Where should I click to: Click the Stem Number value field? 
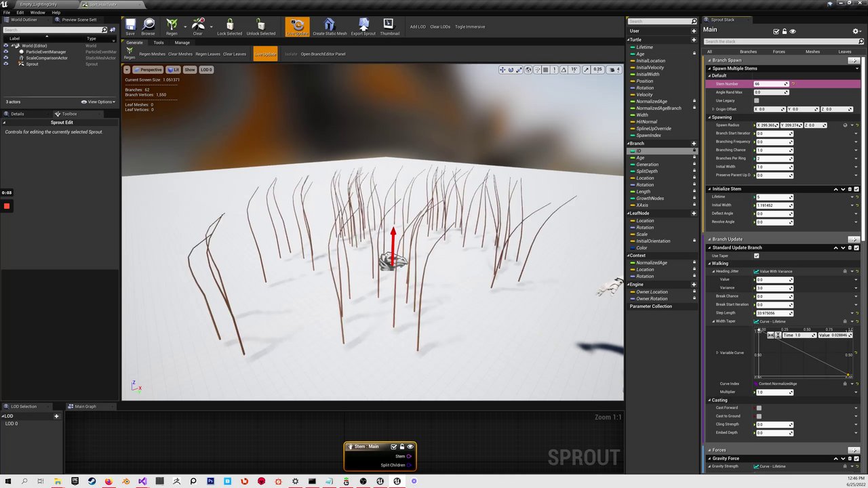pyautogui.click(x=771, y=84)
